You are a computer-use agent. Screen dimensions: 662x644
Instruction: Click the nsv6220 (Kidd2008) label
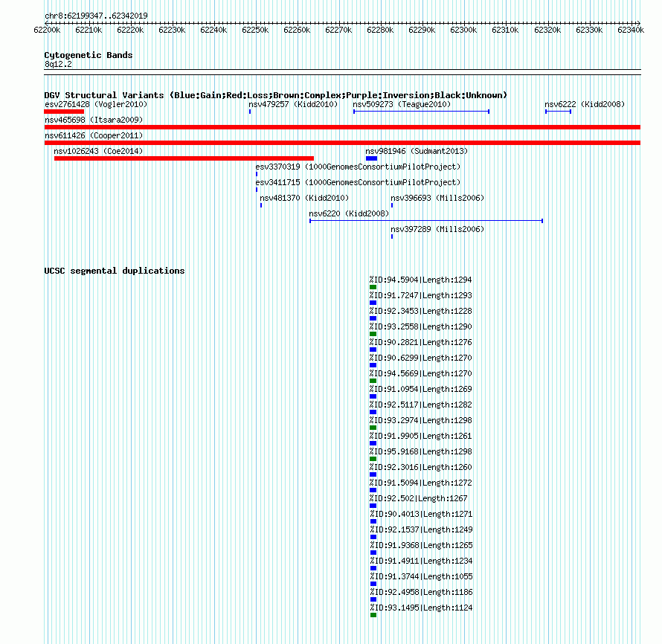pyautogui.click(x=349, y=213)
